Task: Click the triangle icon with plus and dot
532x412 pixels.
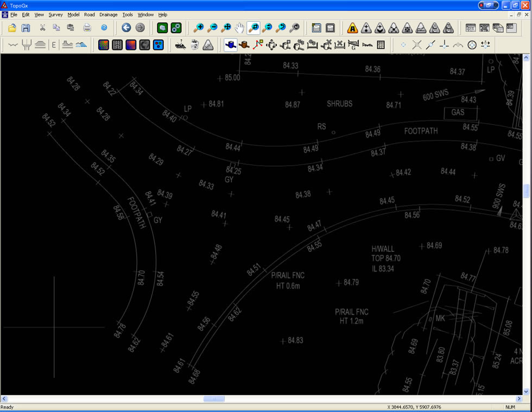Action: 366,28
